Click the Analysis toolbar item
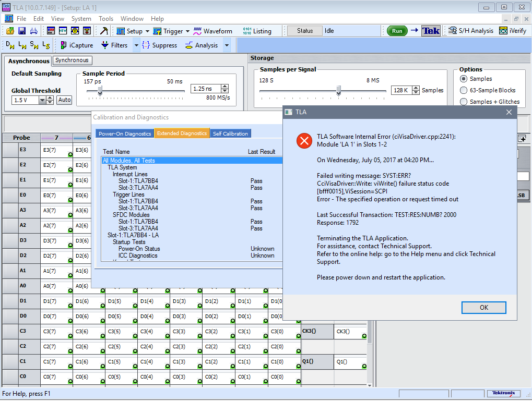This screenshot has height=401, width=532. (202, 45)
